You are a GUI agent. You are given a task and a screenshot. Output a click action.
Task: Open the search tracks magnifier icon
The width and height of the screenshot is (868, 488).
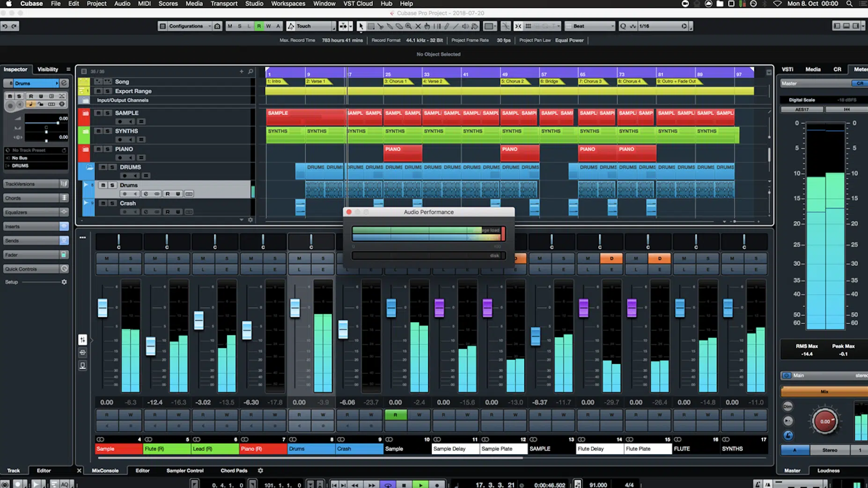(250, 71)
